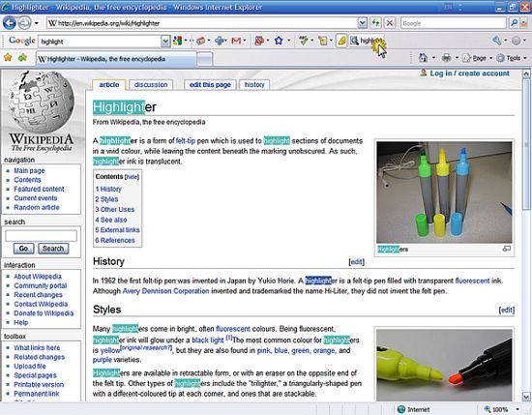The width and height of the screenshot is (532, 415).
Task: Open Google toolbar wrench settings
Action: click(497, 41)
